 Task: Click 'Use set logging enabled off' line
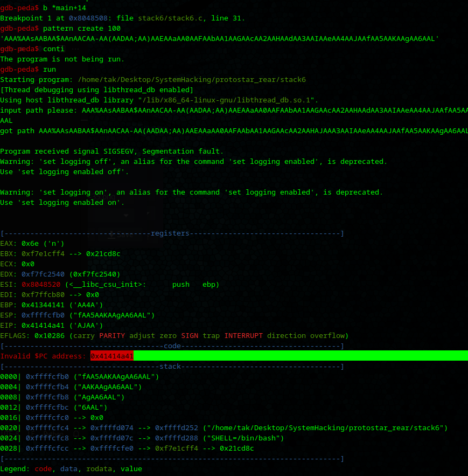point(65,172)
